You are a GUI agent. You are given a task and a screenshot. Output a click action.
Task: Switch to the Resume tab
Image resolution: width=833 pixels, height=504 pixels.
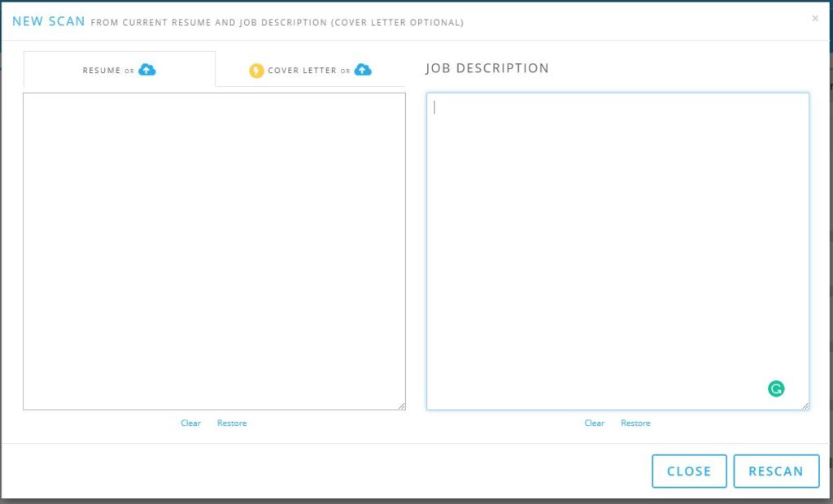click(102, 71)
